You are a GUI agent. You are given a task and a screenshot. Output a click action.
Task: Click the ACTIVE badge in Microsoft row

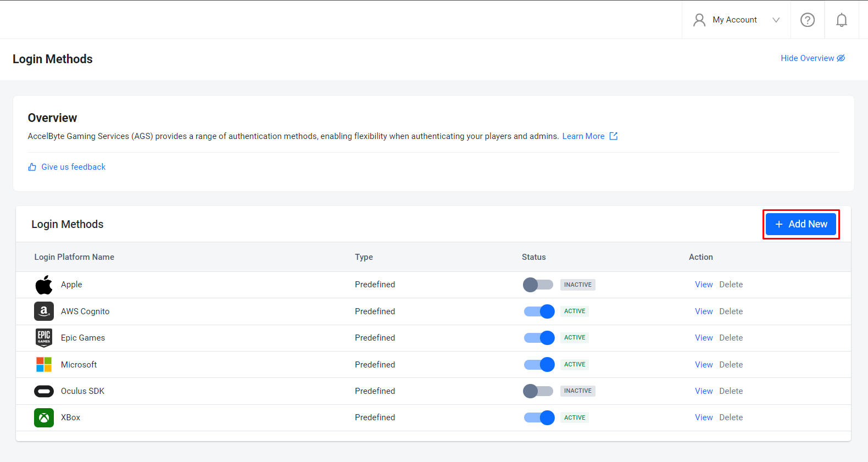point(575,364)
